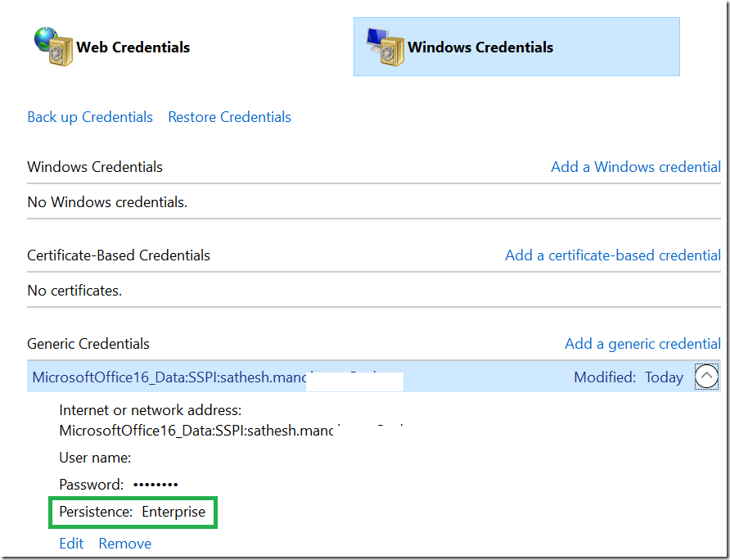Click the Modified: Today text
730x560 pixels.
click(x=628, y=377)
